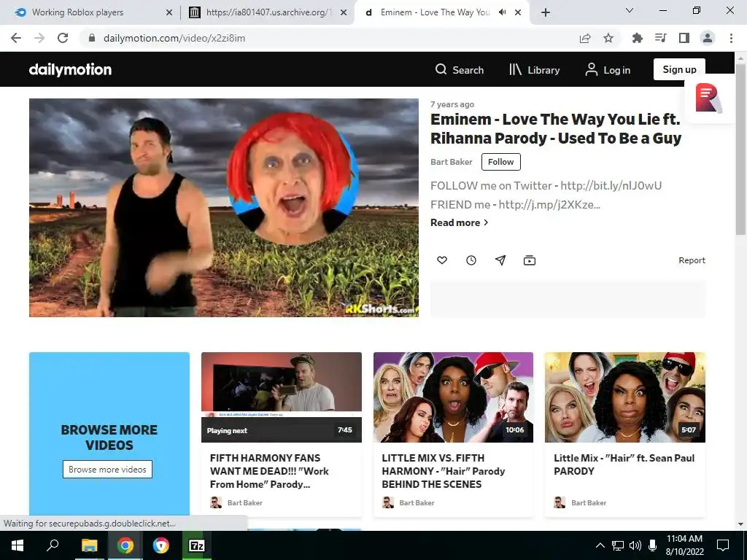Viewport: 747px width, 560px height.
Task: Share this page via address bar icon
Action: coord(585,38)
